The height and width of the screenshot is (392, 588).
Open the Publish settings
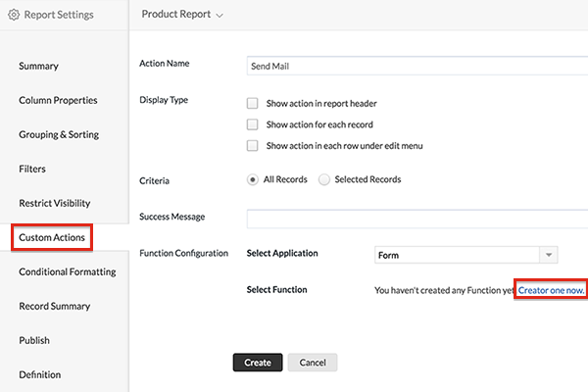point(34,341)
